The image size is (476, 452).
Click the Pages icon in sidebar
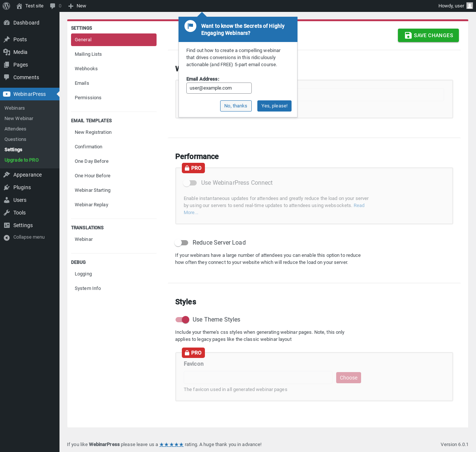click(x=7, y=65)
